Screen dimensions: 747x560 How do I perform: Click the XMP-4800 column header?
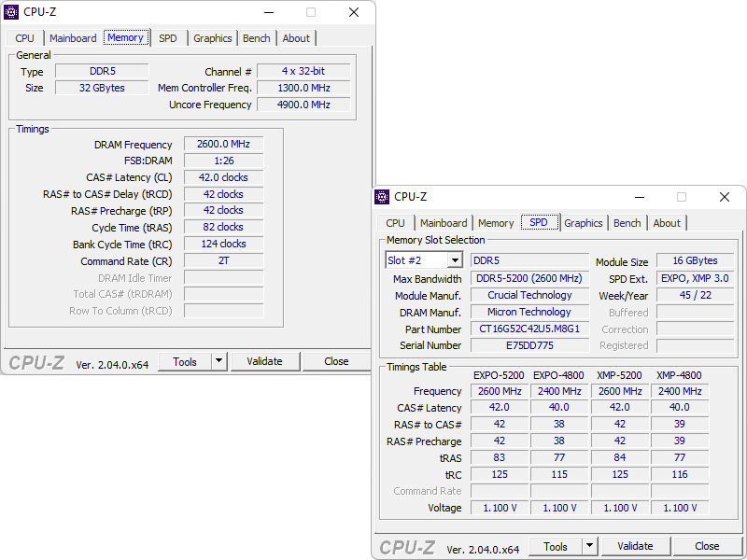(680, 375)
